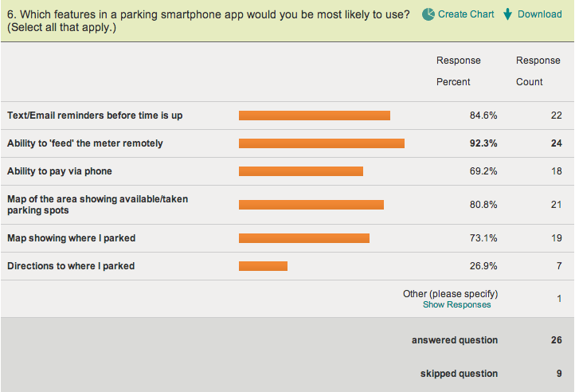
Task: Click the Text/Email reminders orange bar
Action: click(x=315, y=116)
